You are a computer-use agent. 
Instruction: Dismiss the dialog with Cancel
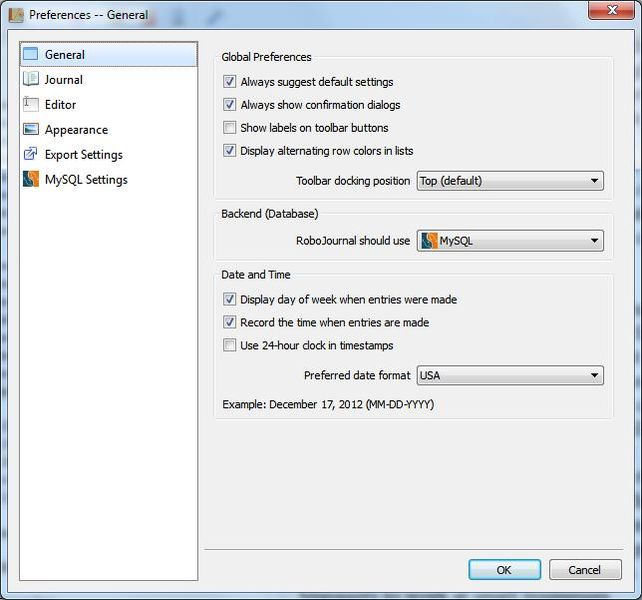(585, 570)
